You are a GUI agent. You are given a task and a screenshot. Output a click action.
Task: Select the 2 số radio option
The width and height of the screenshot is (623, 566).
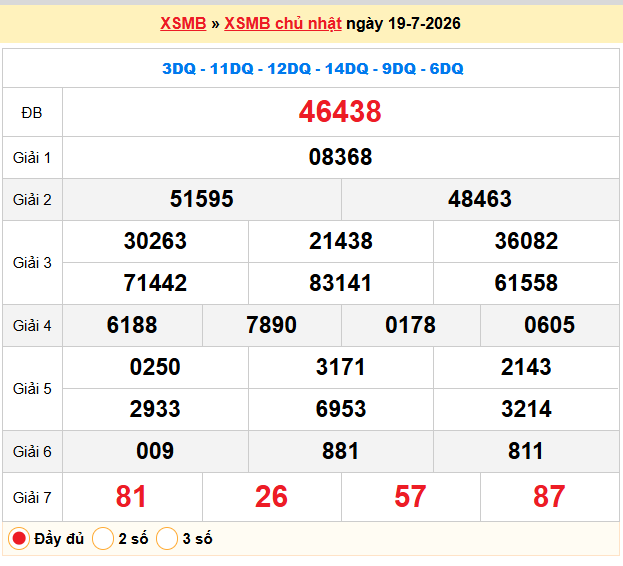(x=103, y=539)
